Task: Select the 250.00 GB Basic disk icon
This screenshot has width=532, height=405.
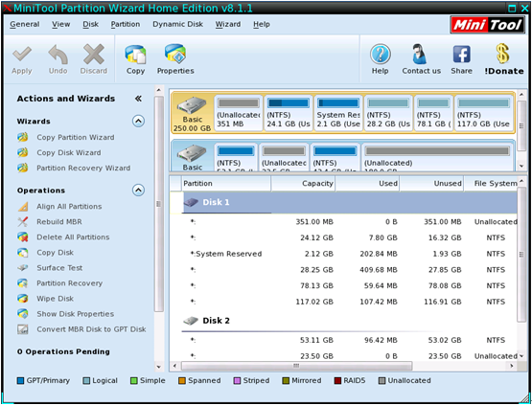Action: pyautogui.click(x=192, y=106)
